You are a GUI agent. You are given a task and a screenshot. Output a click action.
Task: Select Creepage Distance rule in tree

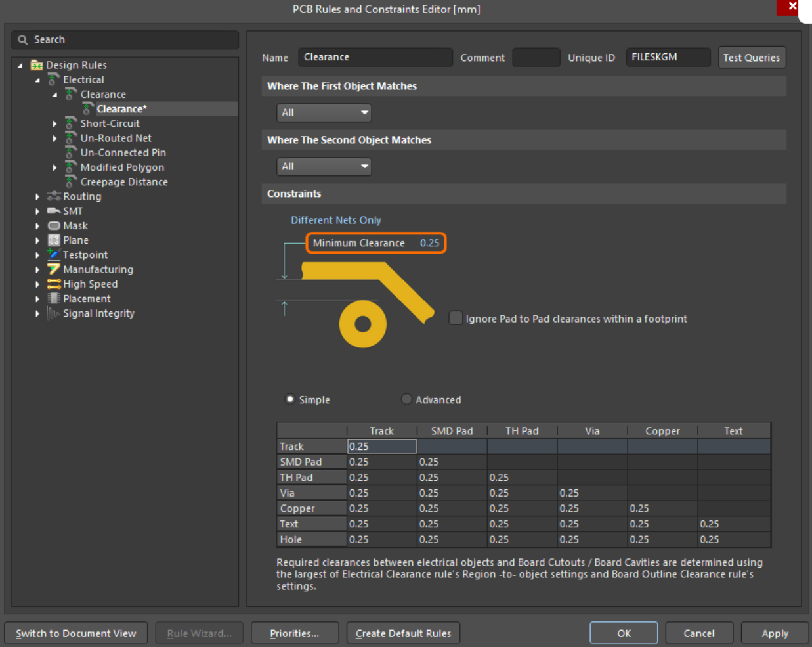click(x=123, y=182)
